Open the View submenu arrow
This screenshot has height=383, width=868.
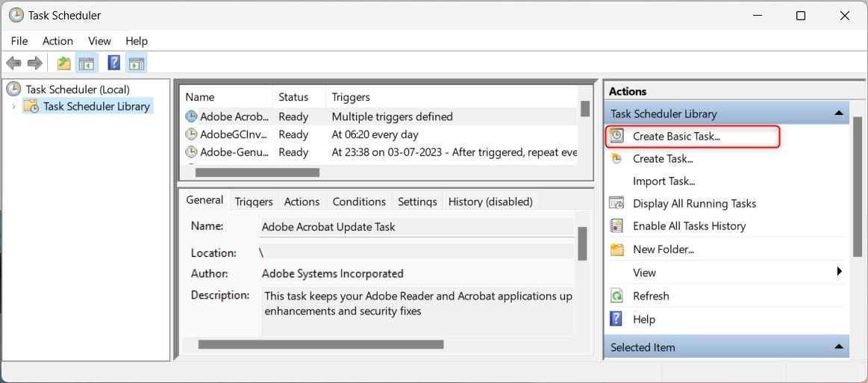point(839,273)
